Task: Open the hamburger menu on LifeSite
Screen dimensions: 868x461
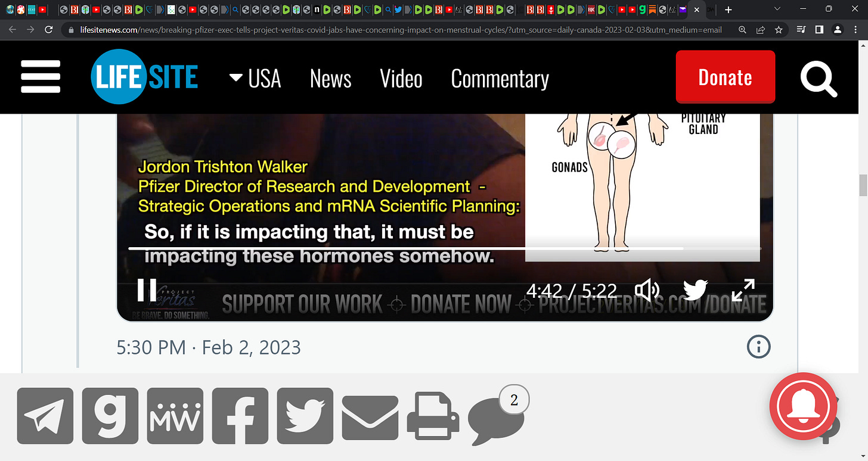Action: tap(41, 77)
